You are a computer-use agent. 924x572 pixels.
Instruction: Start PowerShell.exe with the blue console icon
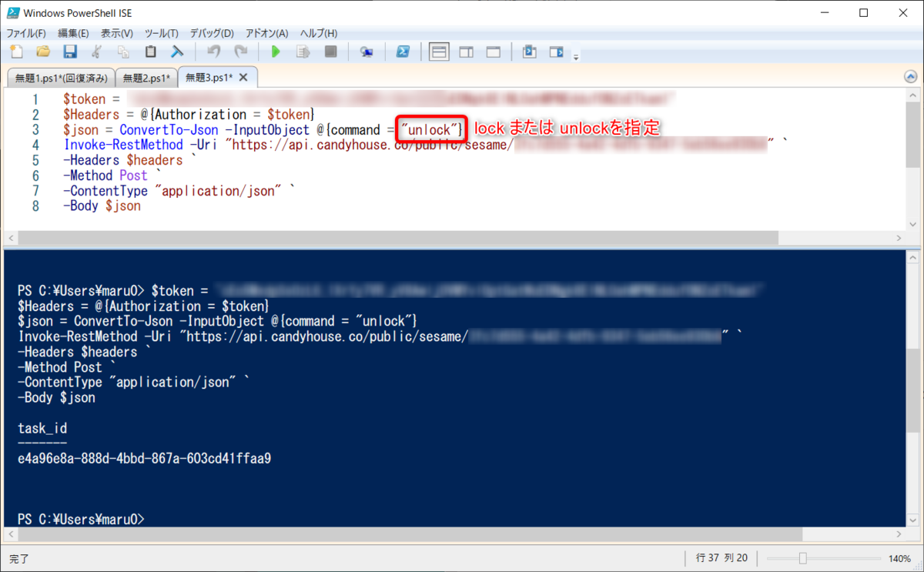[x=403, y=52]
